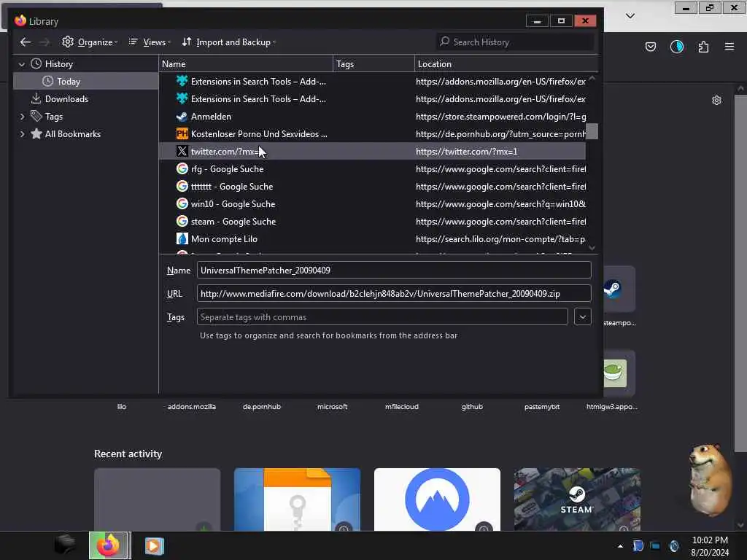This screenshot has width=747, height=560.
Task: Open Save to Pocket in Firefox toolbar
Action: point(650,47)
